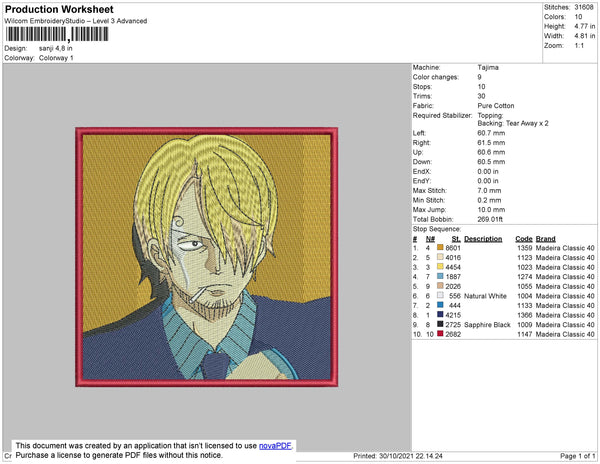The width and height of the screenshot is (600, 464).
Task: Click the 'St.' column header
Action: click(x=456, y=239)
